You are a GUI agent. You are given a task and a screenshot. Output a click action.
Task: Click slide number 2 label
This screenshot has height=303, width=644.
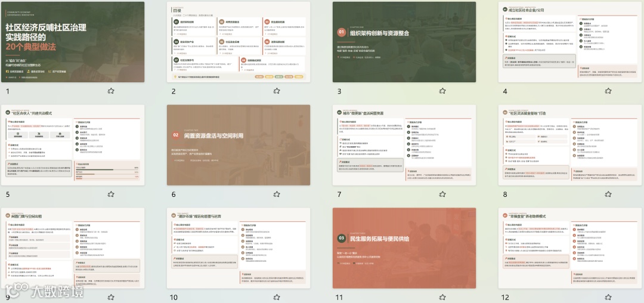(174, 92)
